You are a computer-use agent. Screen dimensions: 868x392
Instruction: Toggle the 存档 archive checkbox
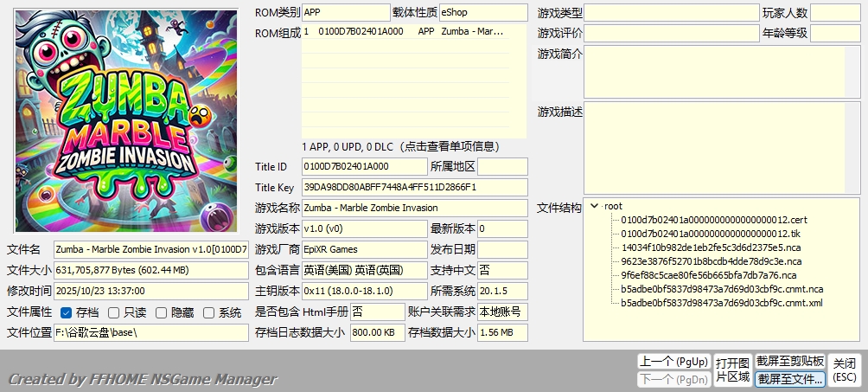[x=67, y=312]
